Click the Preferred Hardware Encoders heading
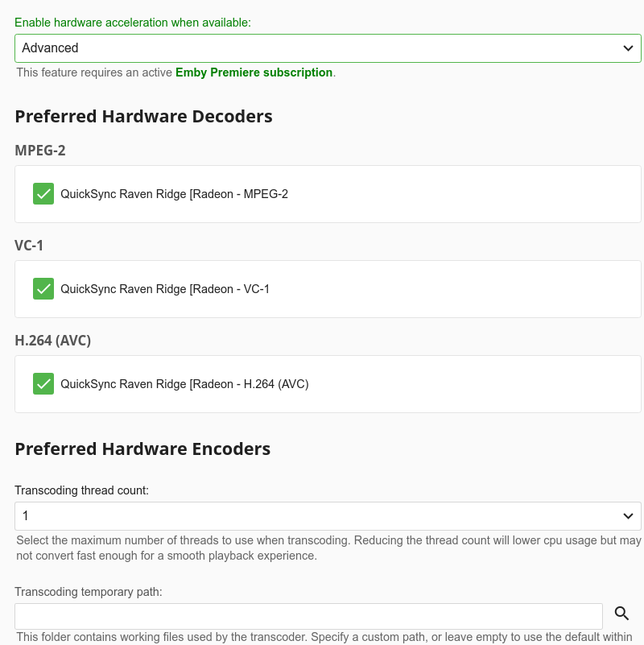 (142, 449)
